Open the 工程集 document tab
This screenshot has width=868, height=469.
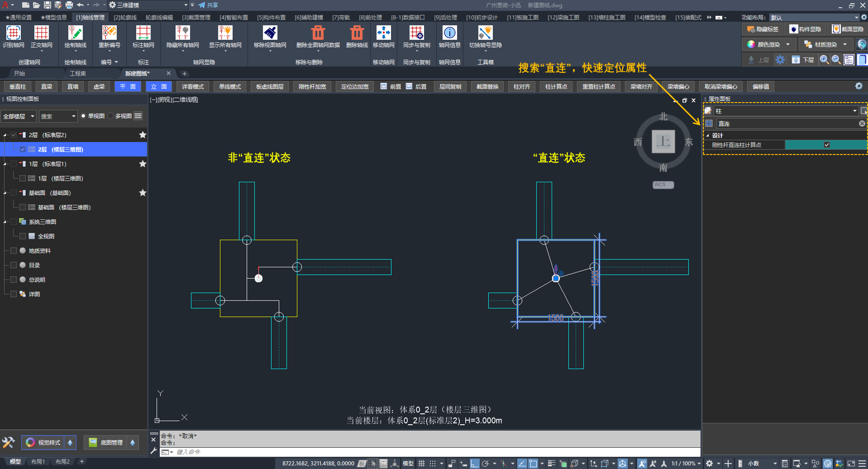coord(78,73)
